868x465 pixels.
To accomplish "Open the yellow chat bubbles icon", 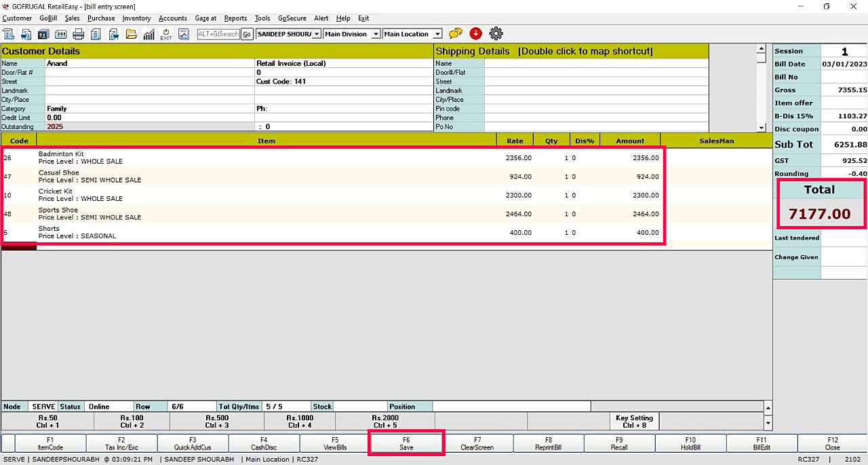I will 456,33.
